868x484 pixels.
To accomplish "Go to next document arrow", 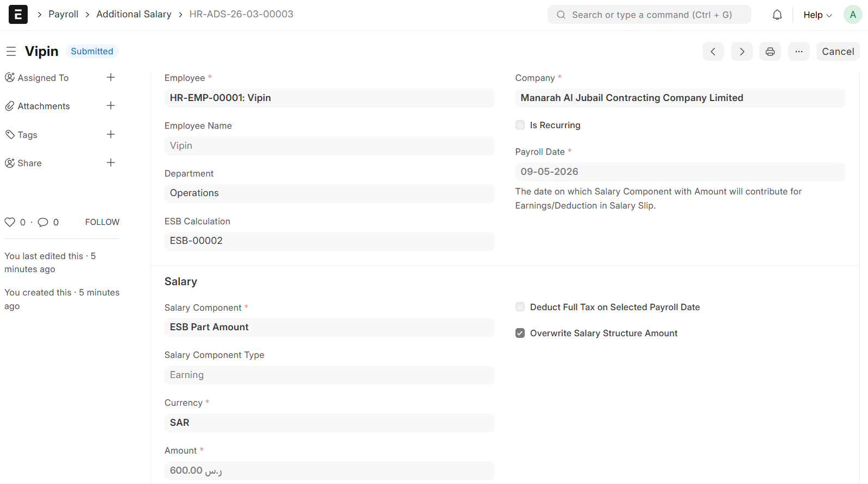I will click(741, 52).
